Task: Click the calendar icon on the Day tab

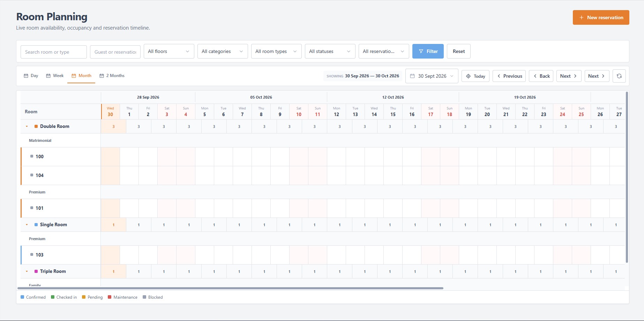Action: click(26, 76)
